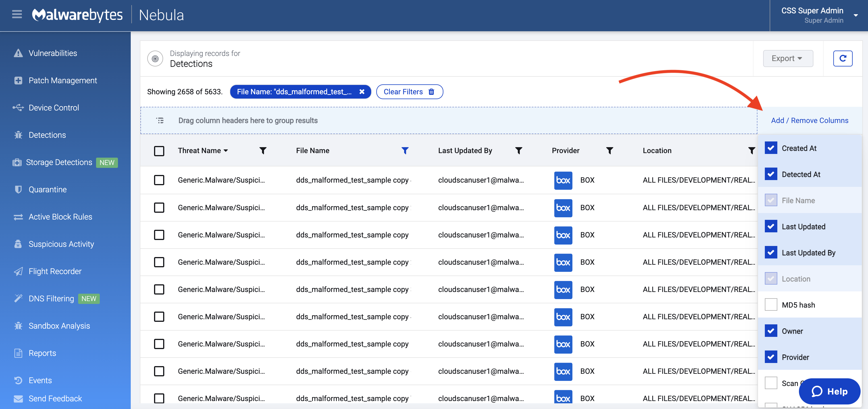Click the hamburger menu icon
The width and height of the screenshot is (868, 409).
click(17, 14)
